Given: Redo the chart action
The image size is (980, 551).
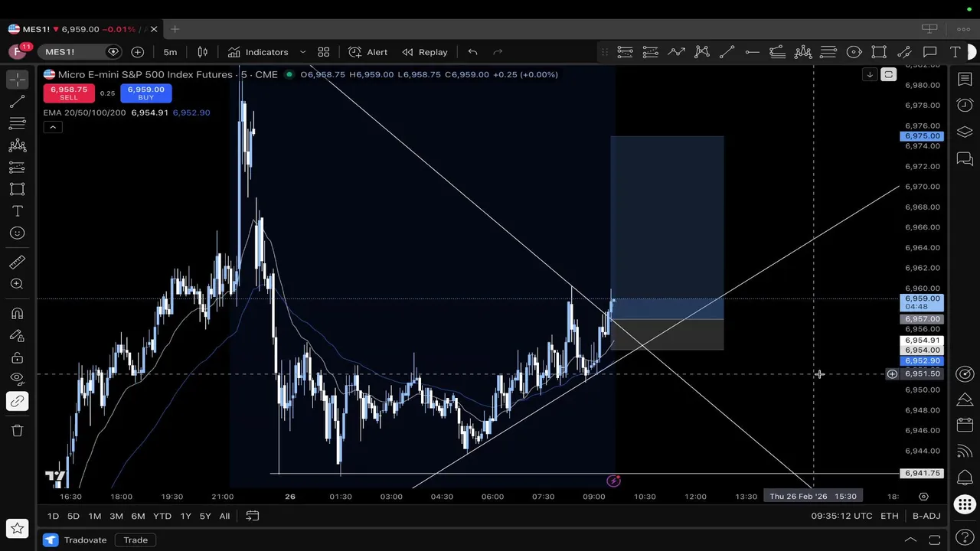Looking at the screenshot, I should pyautogui.click(x=498, y=52).
